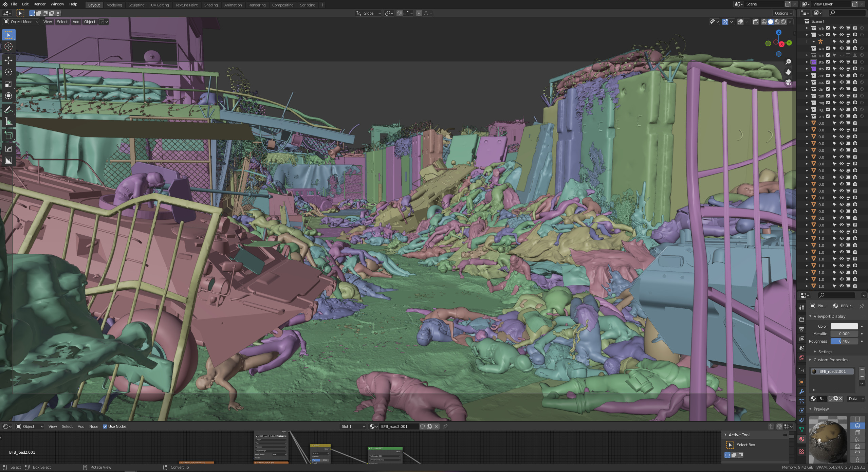
Task: Pick the Measure tool
Action: pos(8,122)
